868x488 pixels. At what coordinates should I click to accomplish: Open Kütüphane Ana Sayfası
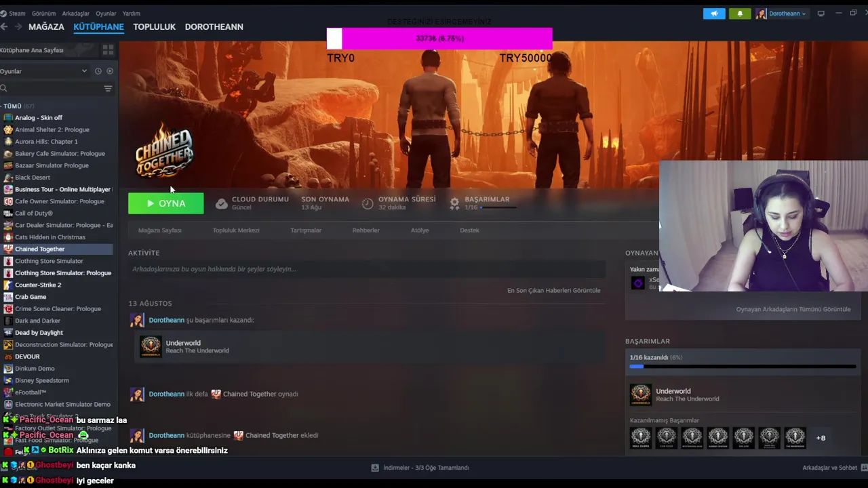pyautogui.click(x=32, y=50)
